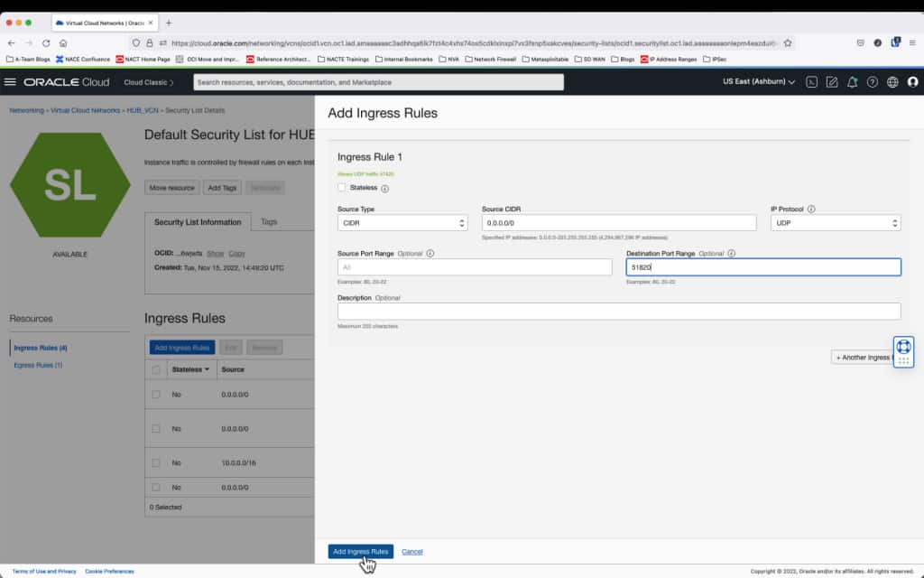This screenshot has height=578, width=924.
Task: Enable the Stateless checkbox for Ingress Rule 1
Action: point(341,187)
